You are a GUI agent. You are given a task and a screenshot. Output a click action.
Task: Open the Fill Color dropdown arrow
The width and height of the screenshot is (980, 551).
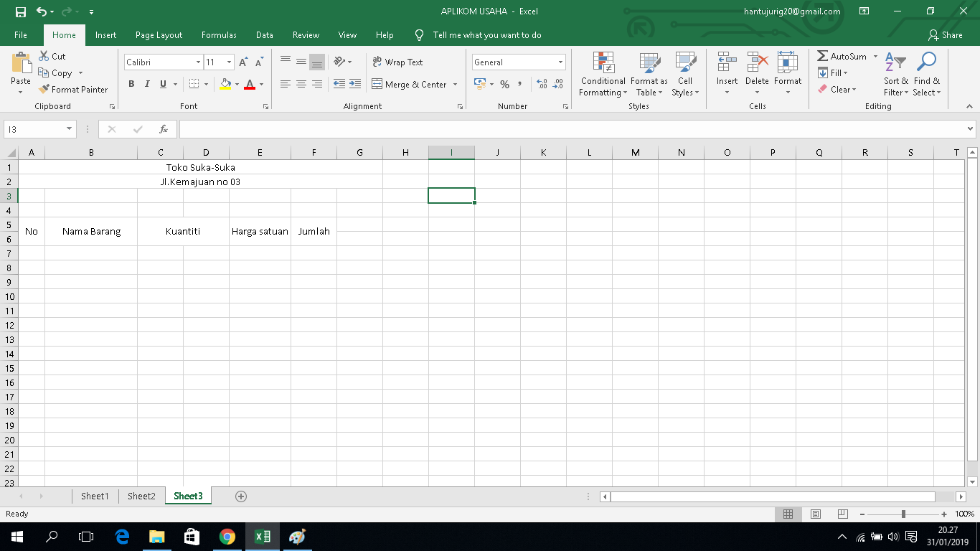pyautogui.click(x=236, y=84)
